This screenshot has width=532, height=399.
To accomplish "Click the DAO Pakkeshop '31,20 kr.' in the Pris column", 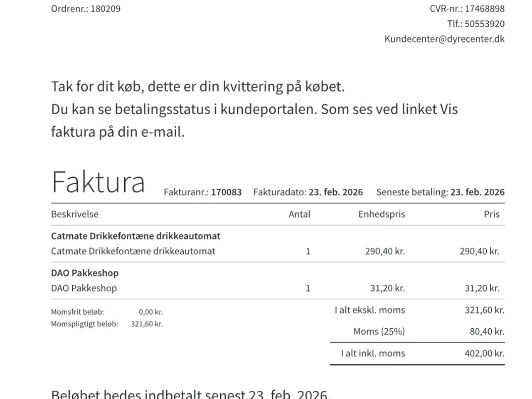I will pyautogui.click(x=482, y=288).
